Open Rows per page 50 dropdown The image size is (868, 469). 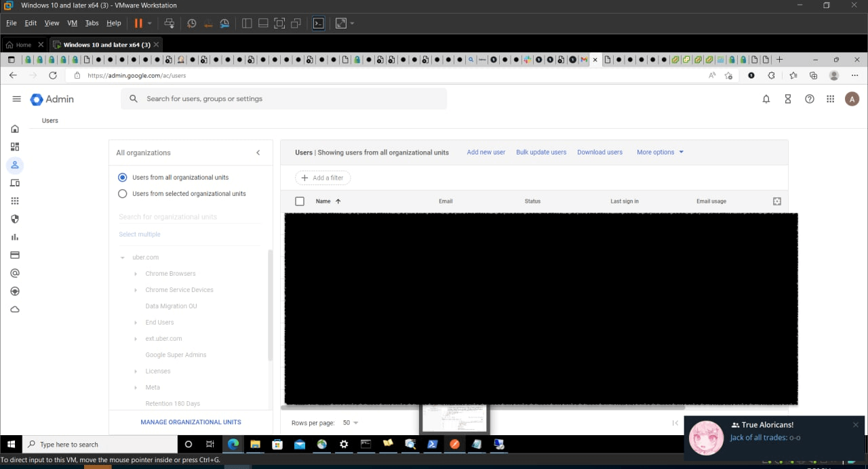coord(351,423)
